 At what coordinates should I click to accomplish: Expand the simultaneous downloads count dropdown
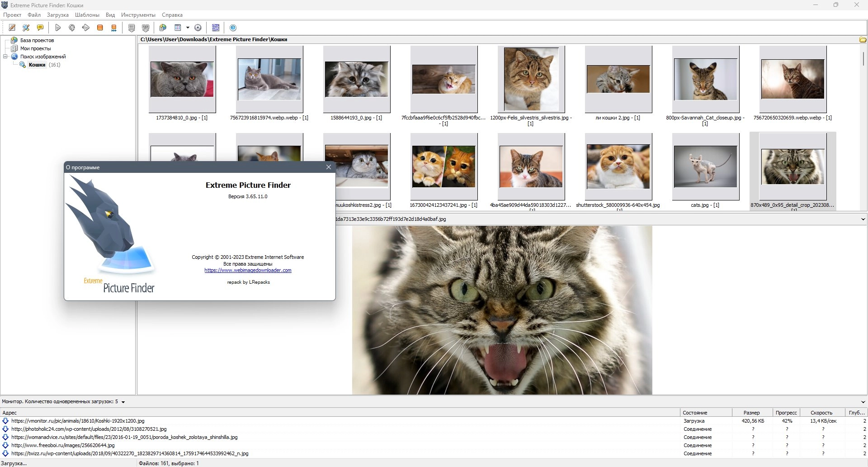[123, 402]
